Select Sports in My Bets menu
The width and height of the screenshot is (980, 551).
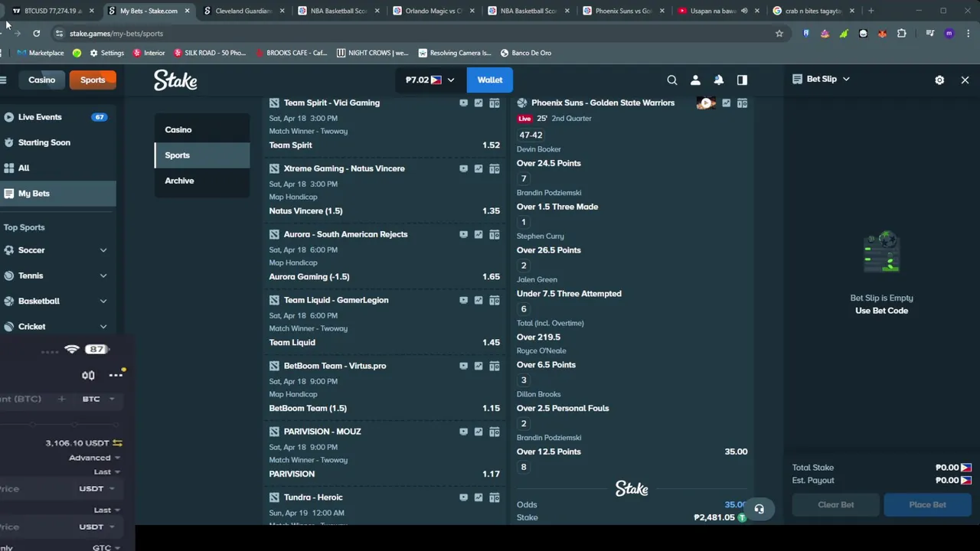point(202,155)
